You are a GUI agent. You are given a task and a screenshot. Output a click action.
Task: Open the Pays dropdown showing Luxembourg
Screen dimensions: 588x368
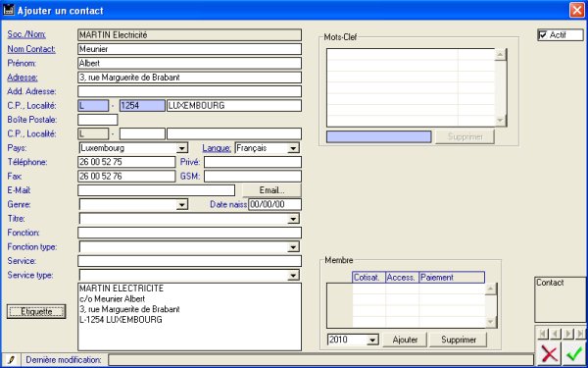(182, 148)
